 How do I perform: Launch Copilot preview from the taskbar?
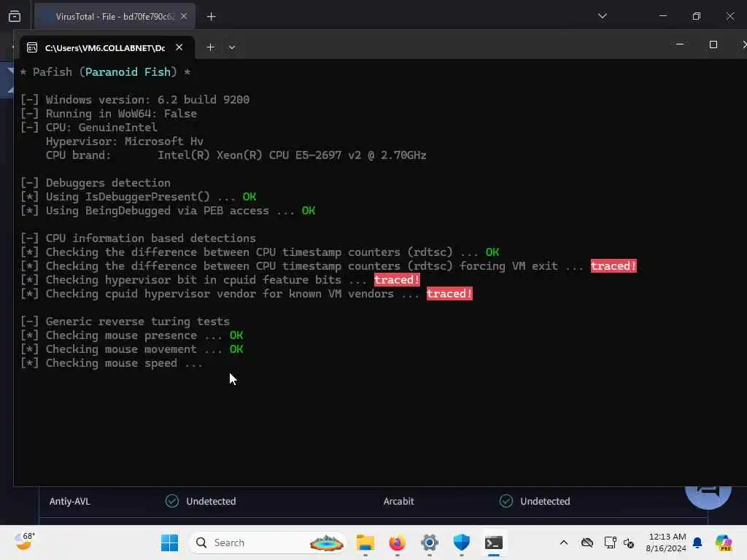click(x=723, y=542)
